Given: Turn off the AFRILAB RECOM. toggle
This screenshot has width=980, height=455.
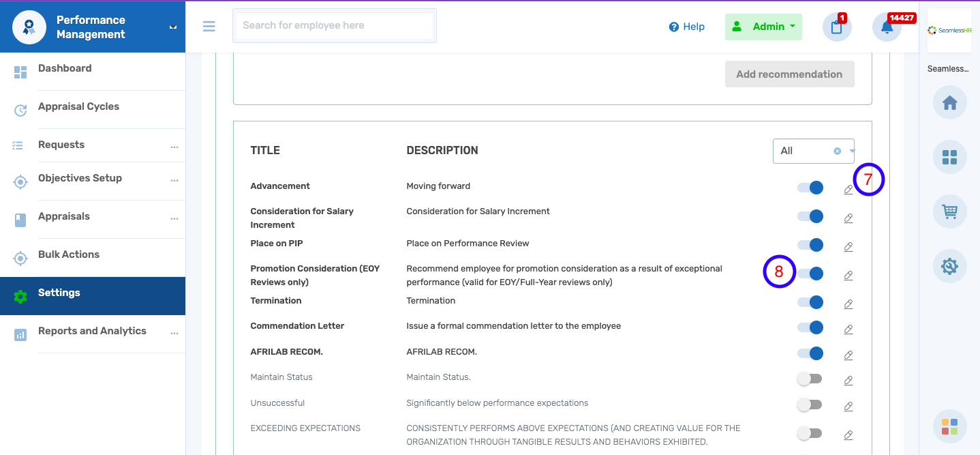Looking at the screenshot, I should click(810, 353).
